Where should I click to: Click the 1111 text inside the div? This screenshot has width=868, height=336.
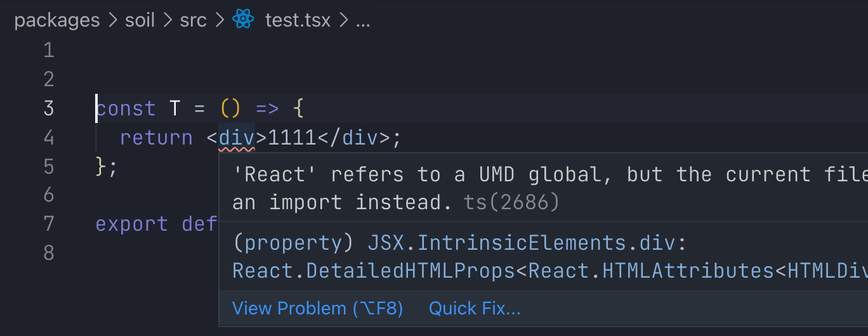292,138
